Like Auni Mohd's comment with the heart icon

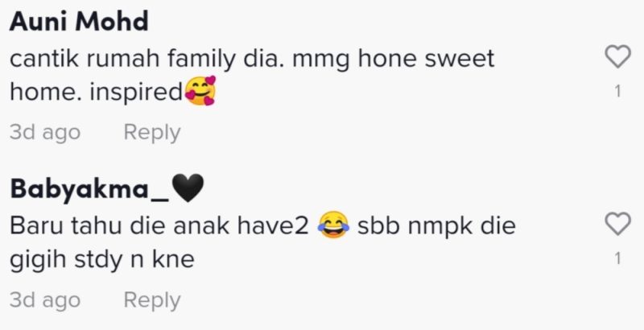(x=618, y=57)
